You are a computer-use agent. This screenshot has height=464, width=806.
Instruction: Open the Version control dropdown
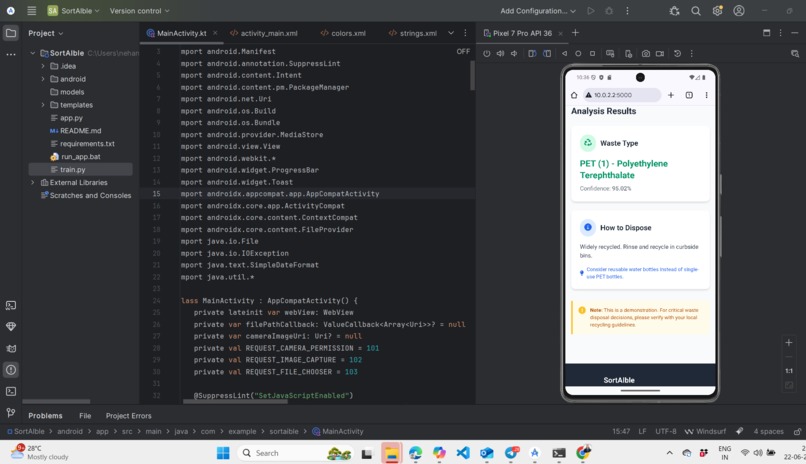[x=139, y=11]
